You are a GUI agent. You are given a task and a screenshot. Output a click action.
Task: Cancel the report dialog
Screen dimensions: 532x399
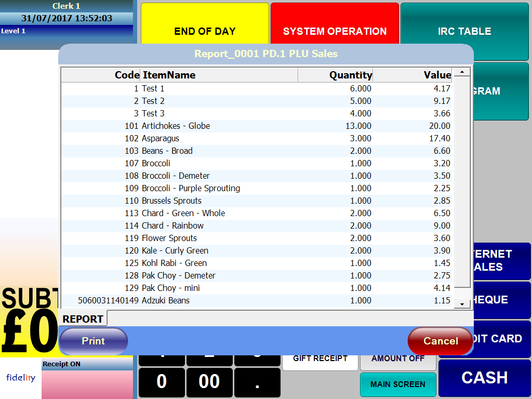440,341
